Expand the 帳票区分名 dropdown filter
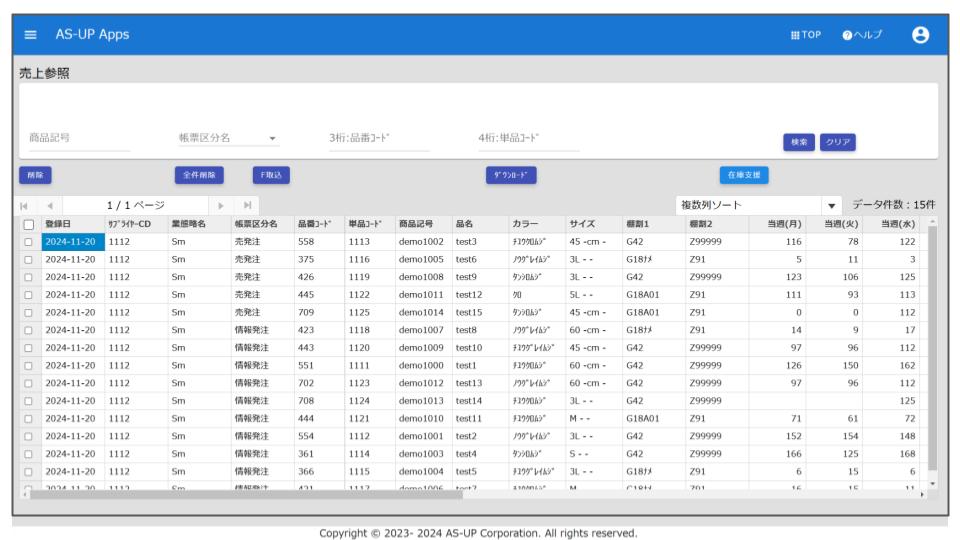Viewport: 960px width, 540px height. click(272, 139)
